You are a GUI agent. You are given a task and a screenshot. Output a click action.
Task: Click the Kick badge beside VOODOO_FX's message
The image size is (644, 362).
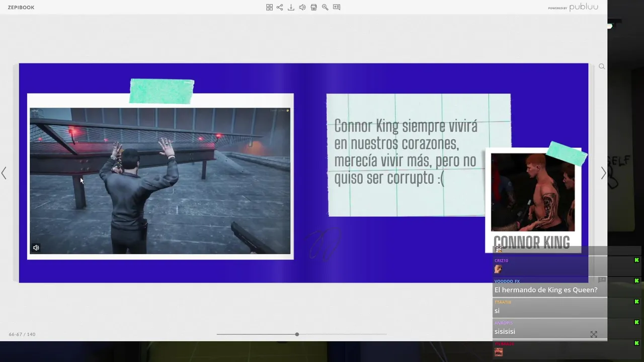pos(636,281)
